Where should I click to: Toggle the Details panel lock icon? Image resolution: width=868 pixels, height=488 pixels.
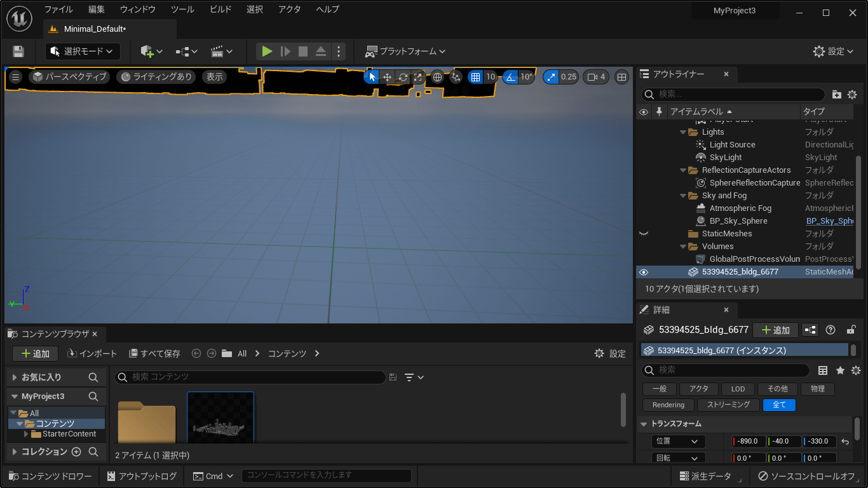click(851, 330)
